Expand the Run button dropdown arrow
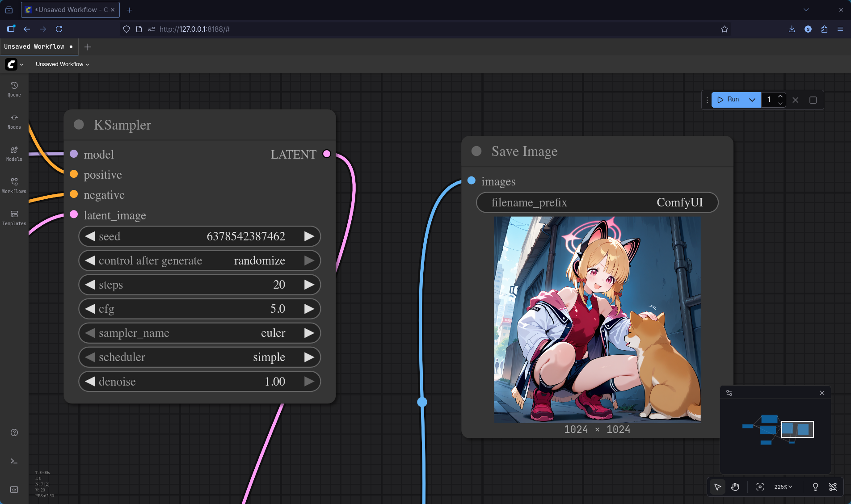 click(752, 100)
